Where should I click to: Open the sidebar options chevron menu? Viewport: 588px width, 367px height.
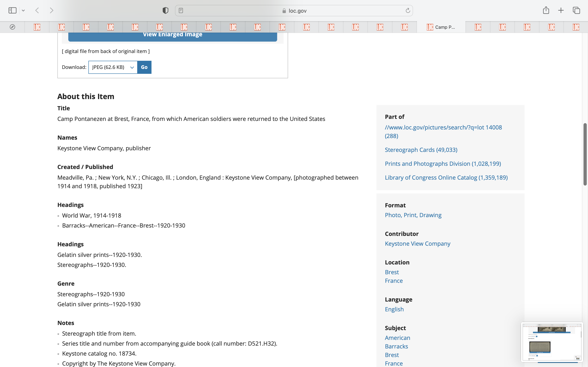point(23,10)
